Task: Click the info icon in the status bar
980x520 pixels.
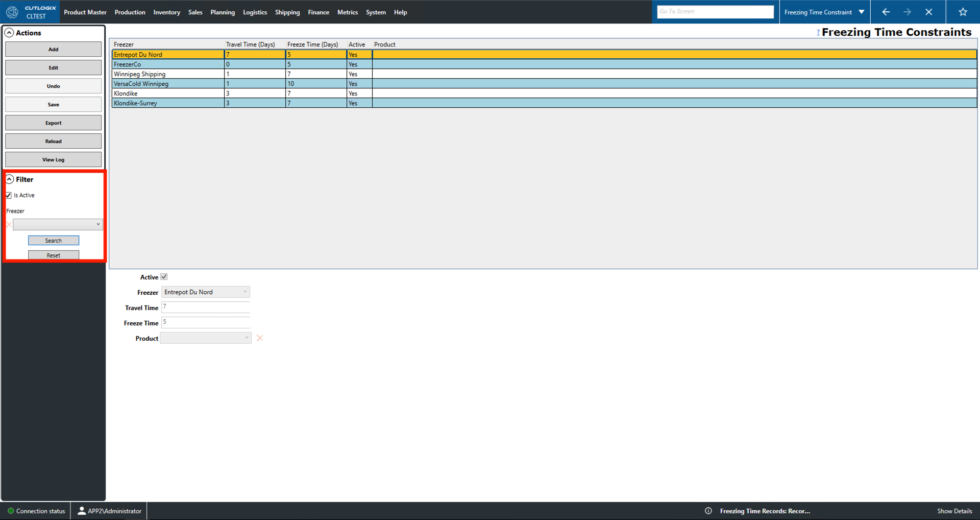Action: click(708, 510)
